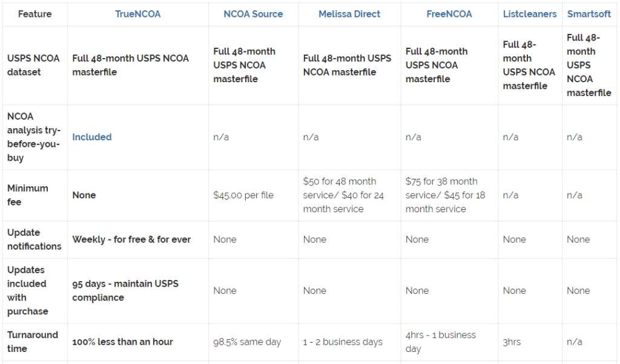Open the TrueNCOA vendor link
The height and width of the screenshot is (364, 620).
pyautogui.click(x=138, y=14)
